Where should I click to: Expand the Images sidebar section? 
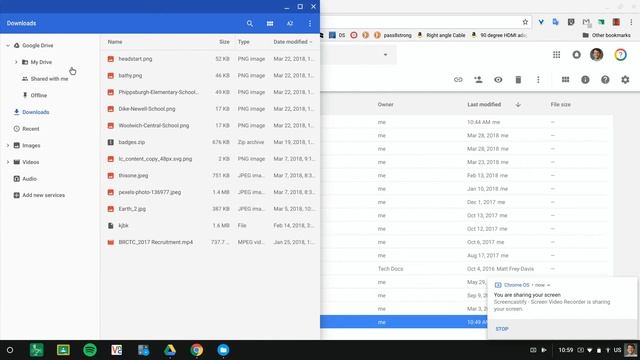point(8,145)
